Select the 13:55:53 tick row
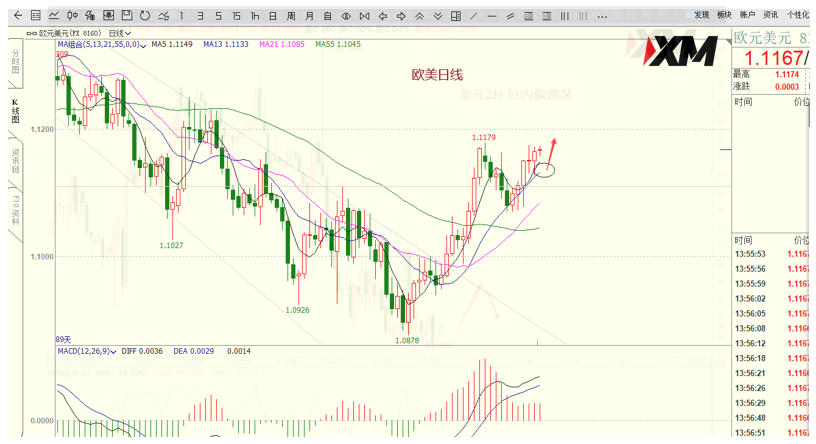Viewport: 816px width, 444px height. pyautogui.click(x=772, y=254)
